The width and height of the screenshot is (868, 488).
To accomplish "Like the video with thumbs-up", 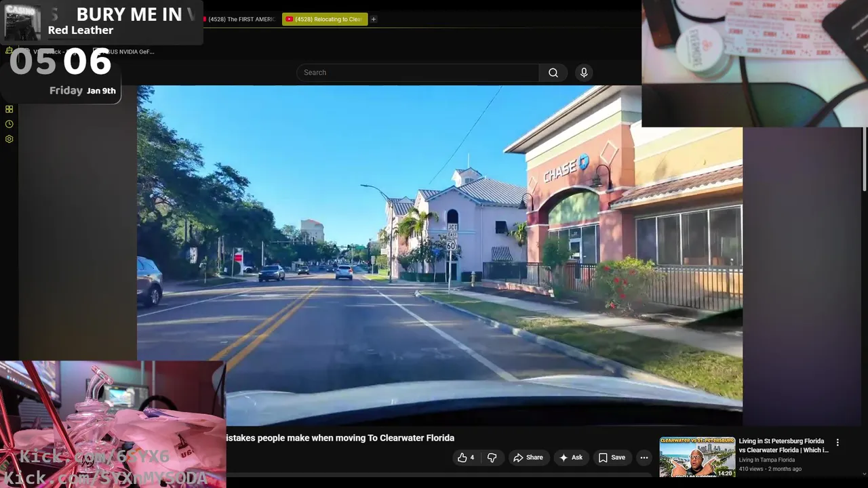I will click(465, 457).
